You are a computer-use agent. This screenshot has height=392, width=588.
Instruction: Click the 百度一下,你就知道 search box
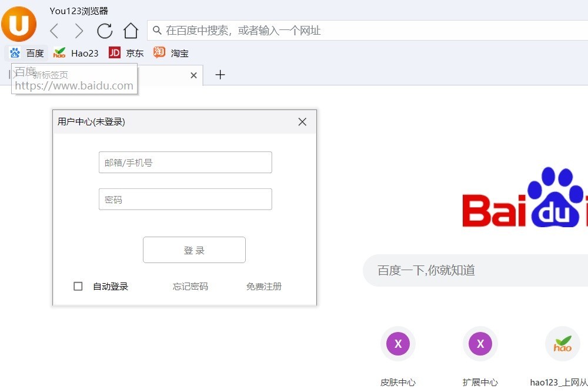pos(476,270)
